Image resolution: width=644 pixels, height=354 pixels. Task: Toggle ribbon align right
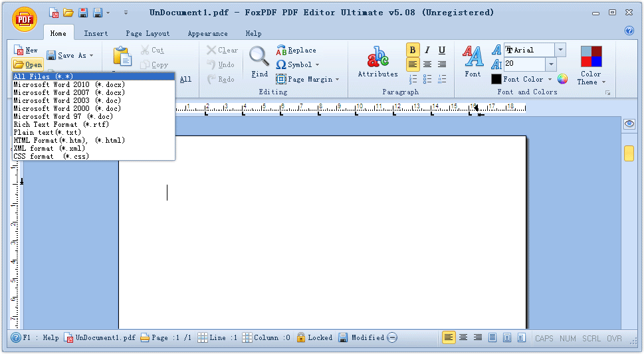pos(442,64)
